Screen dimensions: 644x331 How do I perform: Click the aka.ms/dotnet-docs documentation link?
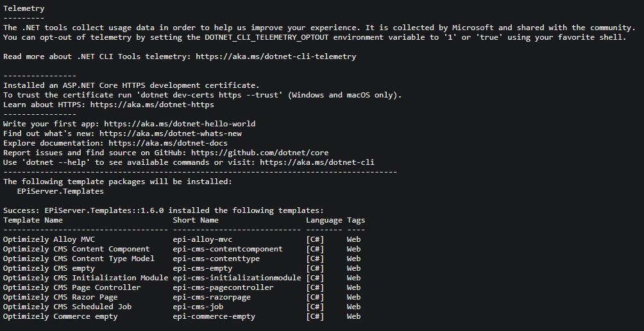(168, 143)
